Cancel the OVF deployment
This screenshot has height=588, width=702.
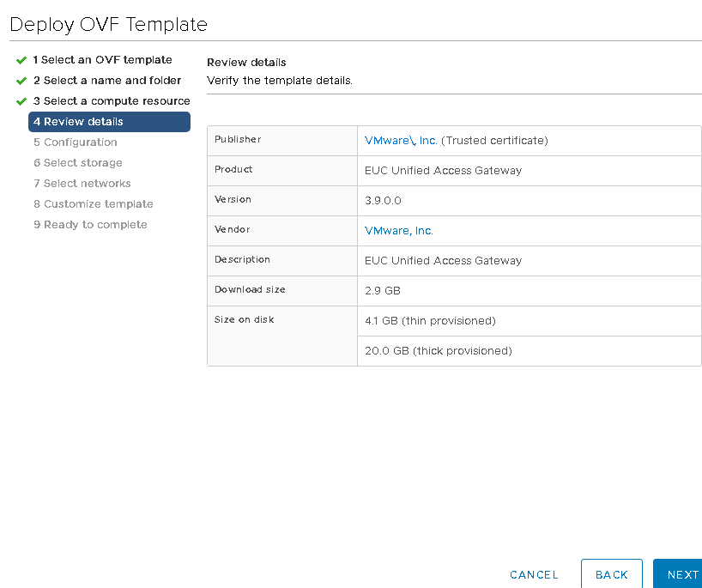point(534,574)
